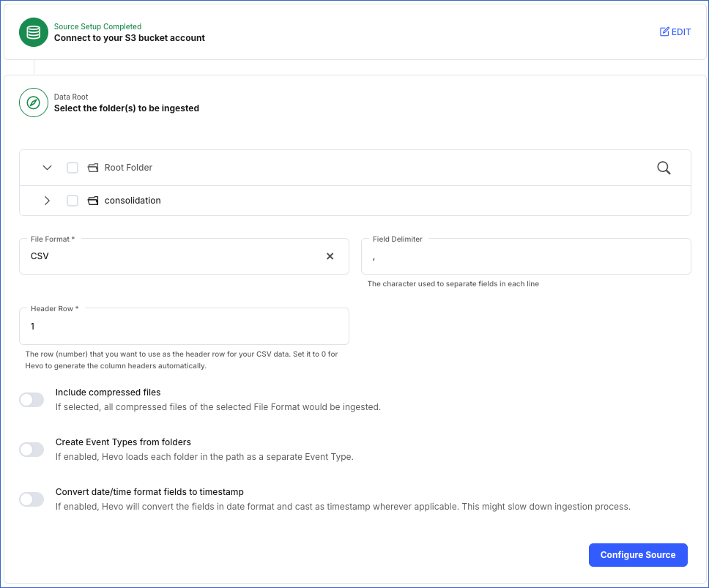Click the Data Root compass icon
The image size is (709, 588).
tap(34, 103)
